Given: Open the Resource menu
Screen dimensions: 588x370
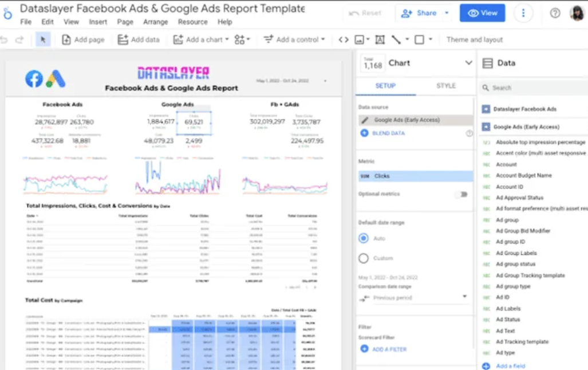Looking at the screenshot, I should [x=192, y=22].
